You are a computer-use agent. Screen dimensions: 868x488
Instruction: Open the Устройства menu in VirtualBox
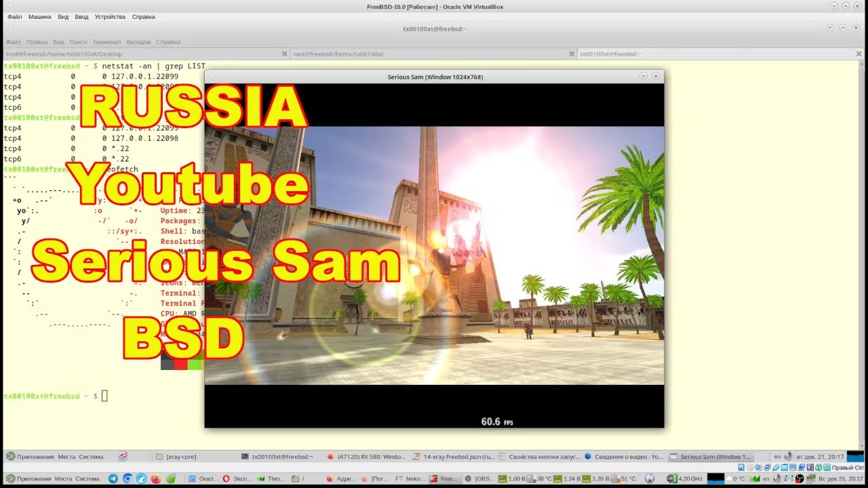click(110, 16)
